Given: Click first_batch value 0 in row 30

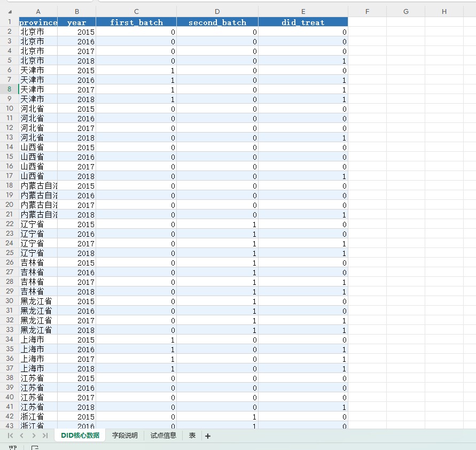Looking at the screenshot, I should pos(136,301).
